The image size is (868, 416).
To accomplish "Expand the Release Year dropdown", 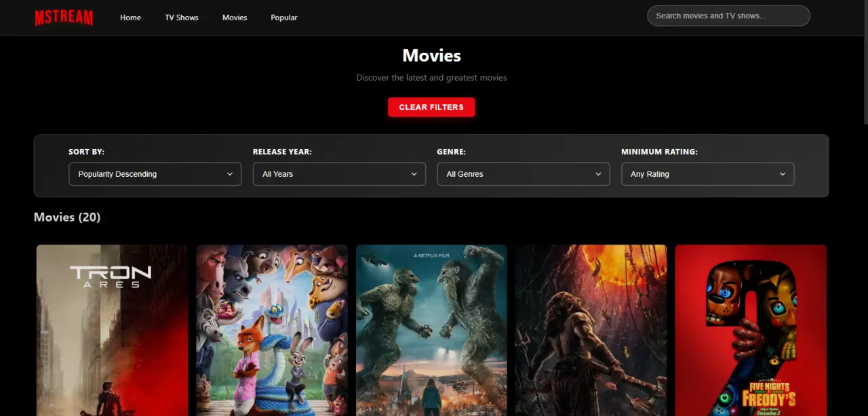I will click(x=339, y=174).
